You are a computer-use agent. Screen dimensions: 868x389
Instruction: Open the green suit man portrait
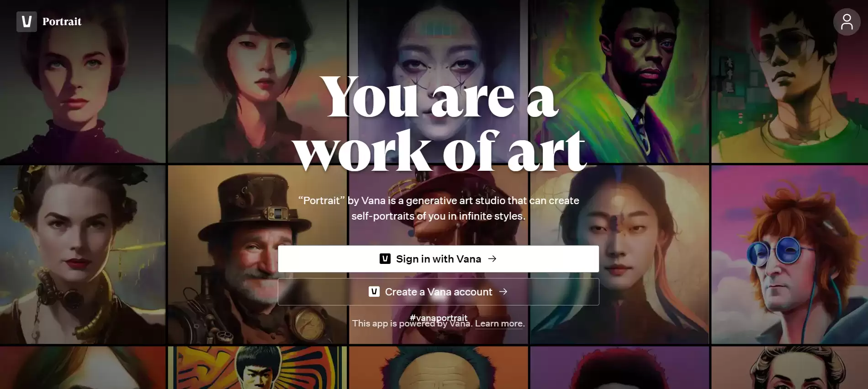tap(619, 81)
